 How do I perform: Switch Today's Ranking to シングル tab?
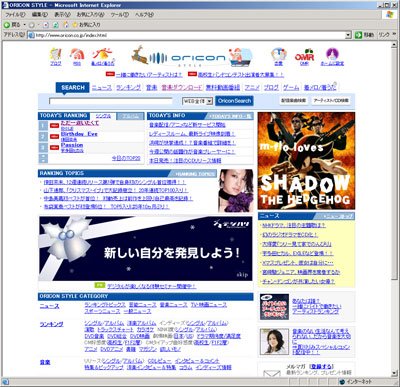pyautogui.click(x=103, y=116)
